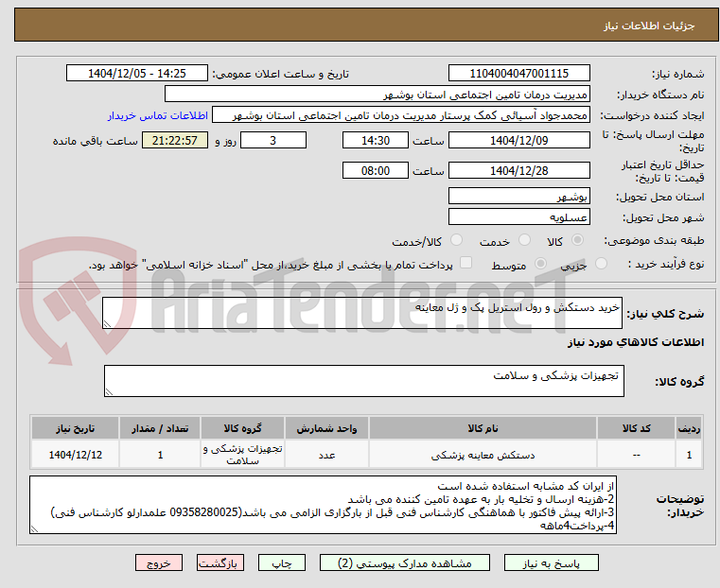
Task: Click the کد کالا column header
Action: pos(636,428)
